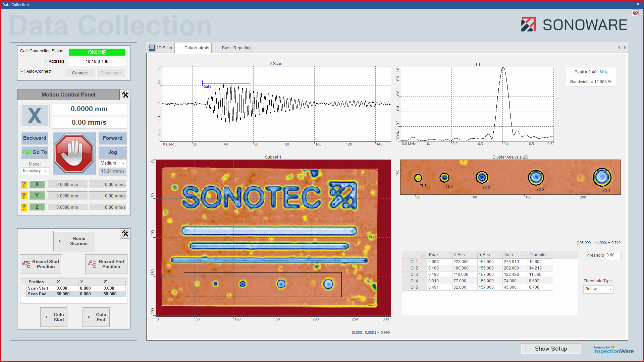Change Threshold Type from the Below dropdown
Screen dimensions: 644x362
598,289
